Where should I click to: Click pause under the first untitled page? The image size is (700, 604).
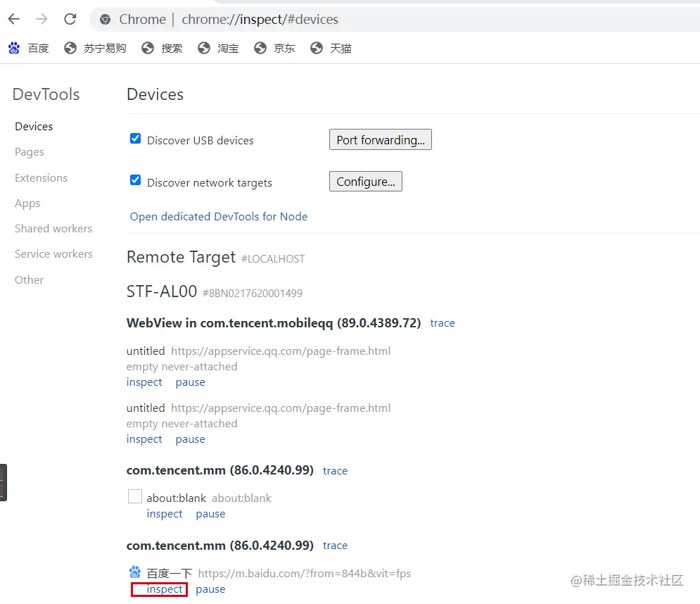pos(190,382)
